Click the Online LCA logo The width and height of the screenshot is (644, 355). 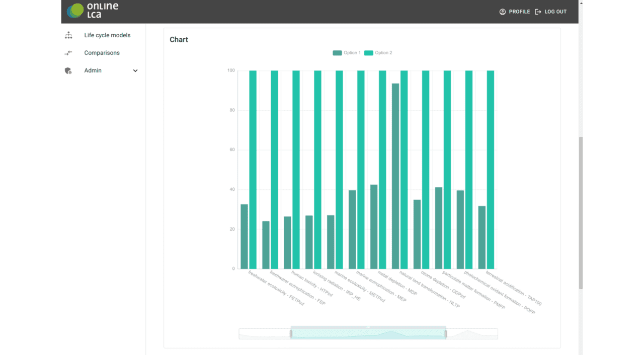coord(93,11)
